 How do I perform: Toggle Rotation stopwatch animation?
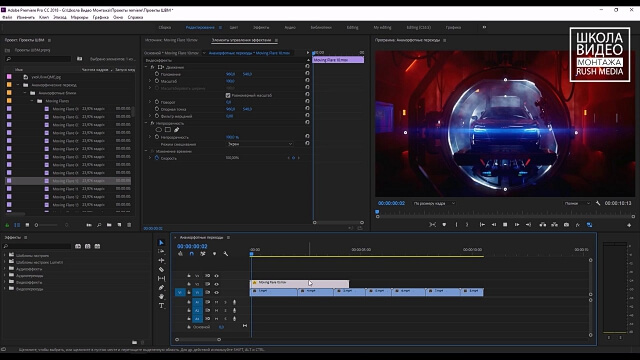click(x=157, y=102)
